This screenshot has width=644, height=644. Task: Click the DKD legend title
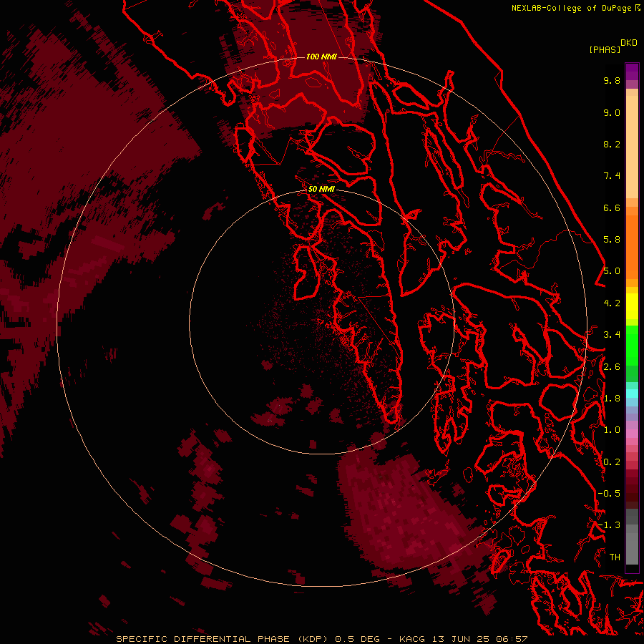(x=628, y=43)
